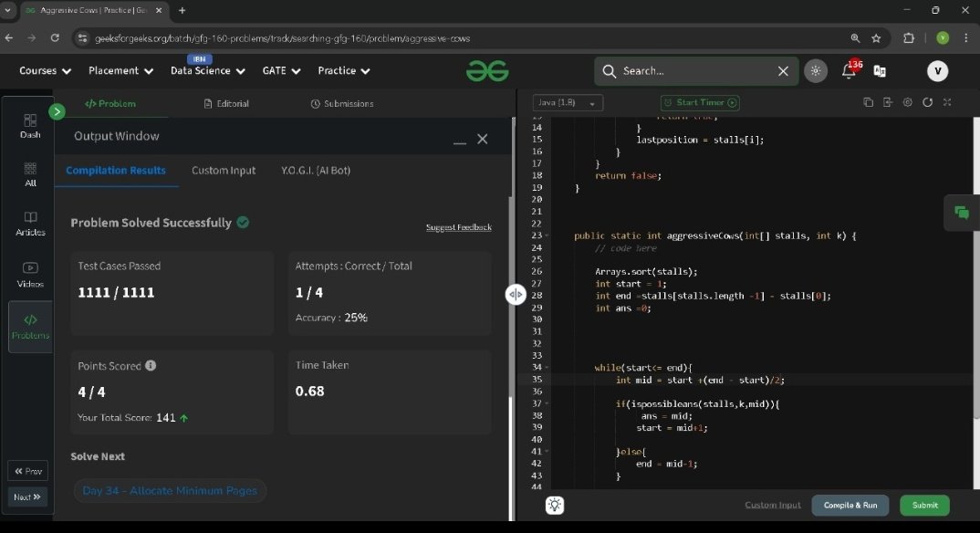This screenshot has height=533, width=980.
Task: Expand the Practice dropdown menu
Action: tap(344, 70)
